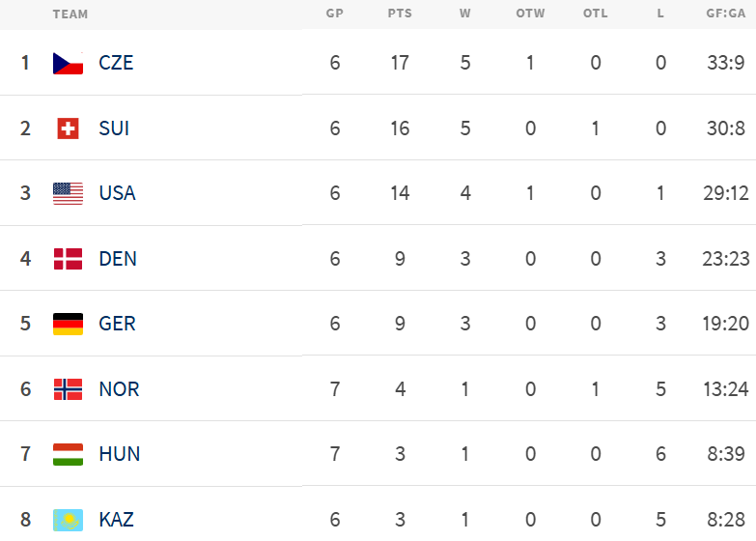756x541 pixels.
Task: Click the GP column header
Action: pyautogui.click(x=335, y=14)
